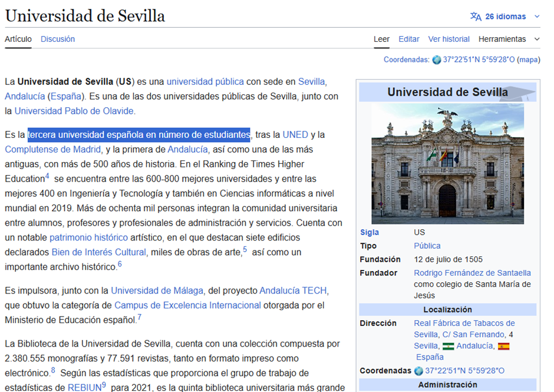
Task: Follow the Sevilla link in infobox Dirección
Action: click(426, 345)
